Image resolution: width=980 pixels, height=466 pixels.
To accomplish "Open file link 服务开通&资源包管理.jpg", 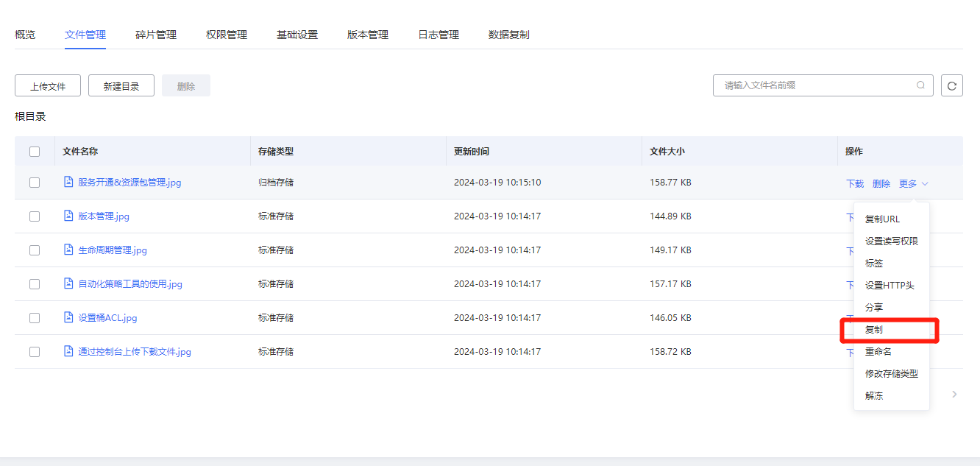I will coord(129,183).
